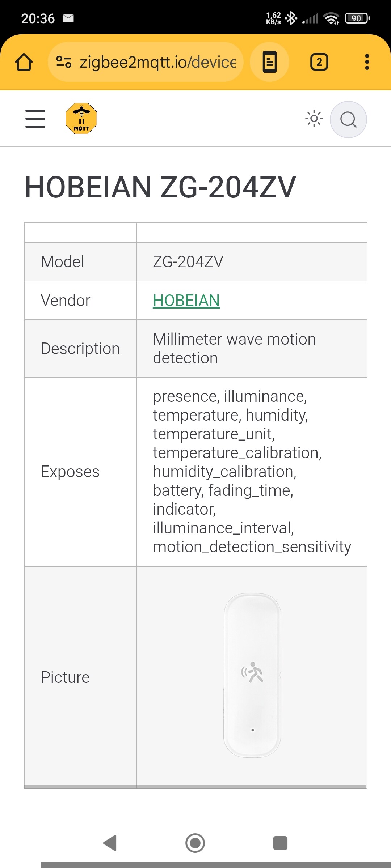Screen dimensions: 391x868
Task: Toggle light/dark theme sun icon
Action: pos(314,119)
